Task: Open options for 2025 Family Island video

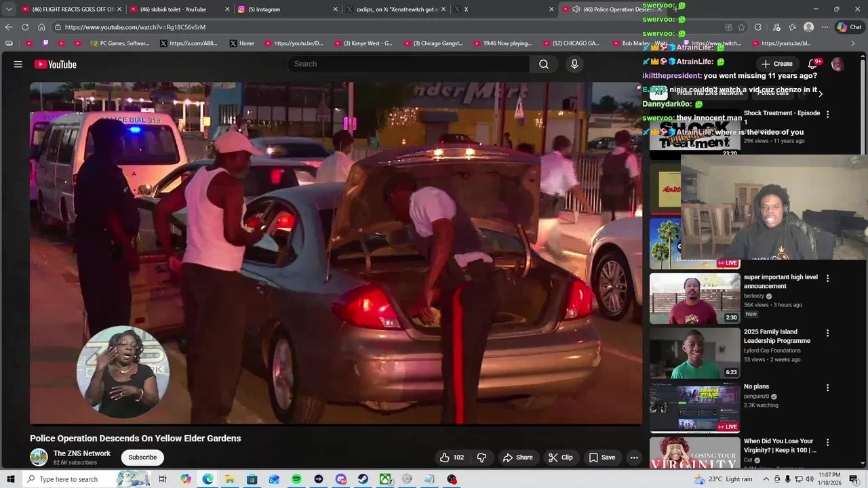Action: click(827, 333)
